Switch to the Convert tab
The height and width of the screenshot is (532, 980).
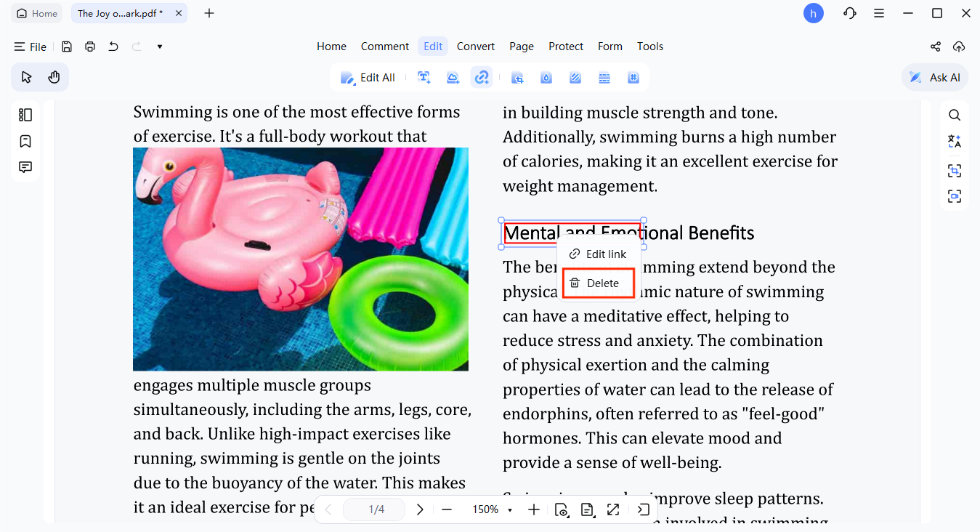coord(476,47)
